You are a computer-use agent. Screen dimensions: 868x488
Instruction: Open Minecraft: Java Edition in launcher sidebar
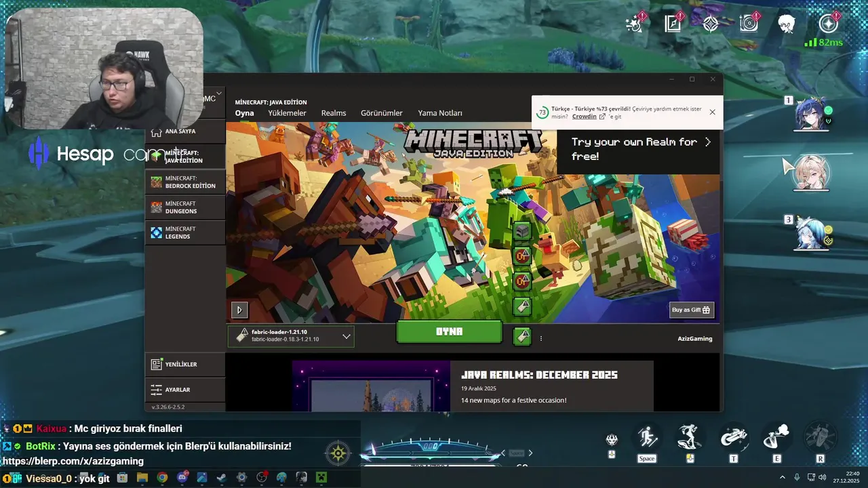coord(184,157)
